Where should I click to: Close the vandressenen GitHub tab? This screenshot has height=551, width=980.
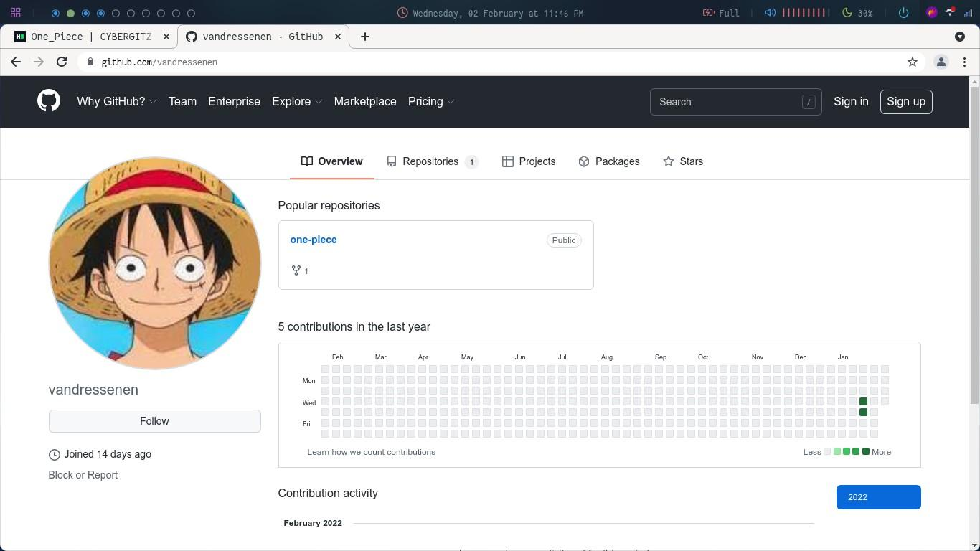[338, 37]
